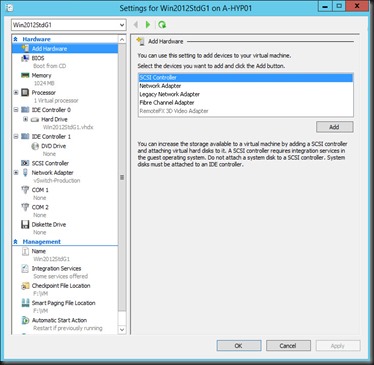Select Legacy Network Adapter in the list
Viewport: 374px width, 365px height.
[x=246, y=94]
